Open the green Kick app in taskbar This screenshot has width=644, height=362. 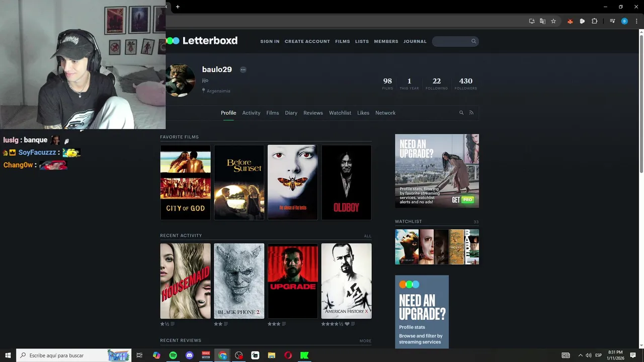coord(304,355)
